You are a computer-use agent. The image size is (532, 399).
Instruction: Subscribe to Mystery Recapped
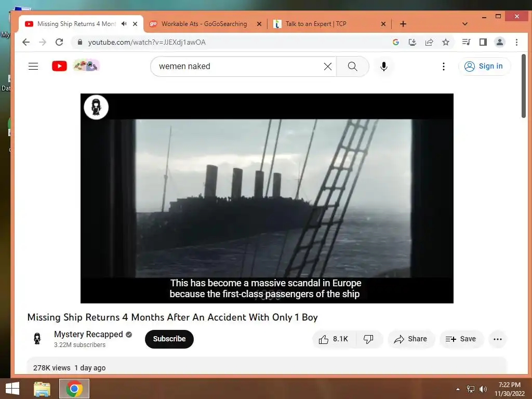tap(169, 339)
